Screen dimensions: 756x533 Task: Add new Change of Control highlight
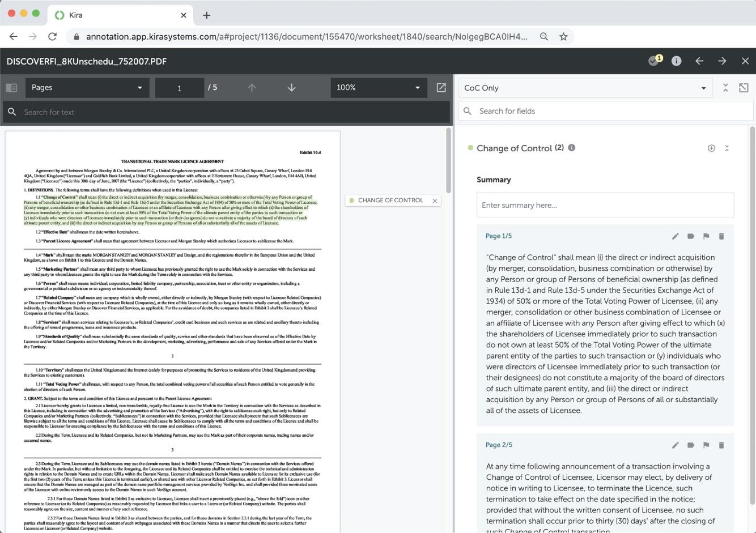711,148
